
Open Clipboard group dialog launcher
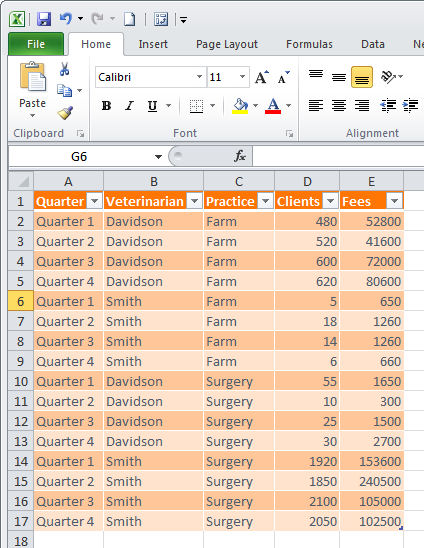[80, 133]
